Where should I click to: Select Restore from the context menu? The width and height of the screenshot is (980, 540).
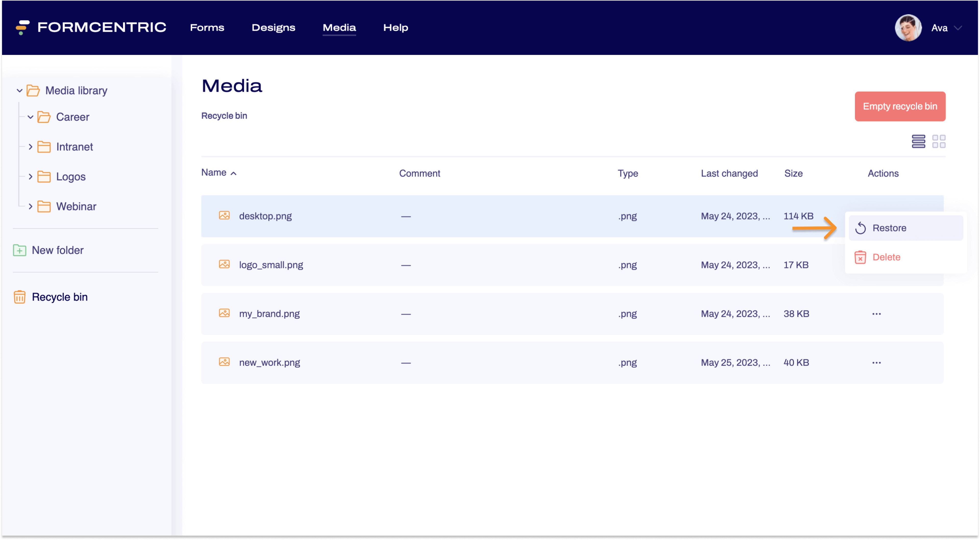tap(889, 227)
